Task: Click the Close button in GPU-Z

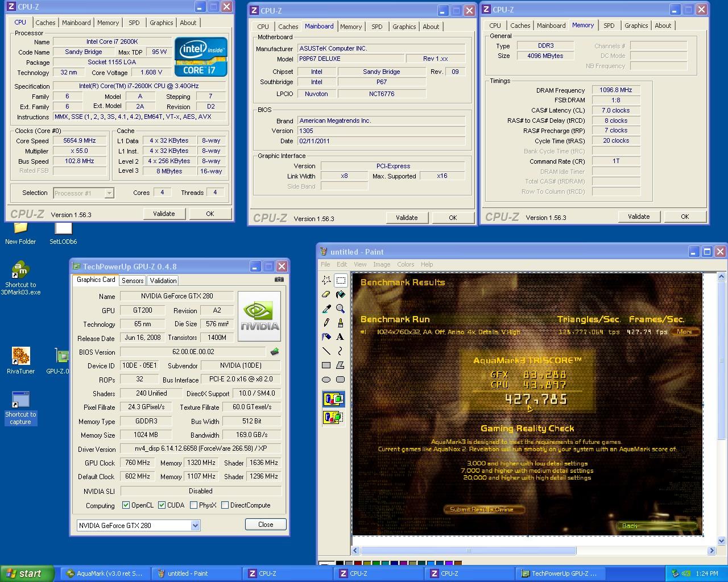Action: click(266, 525)
